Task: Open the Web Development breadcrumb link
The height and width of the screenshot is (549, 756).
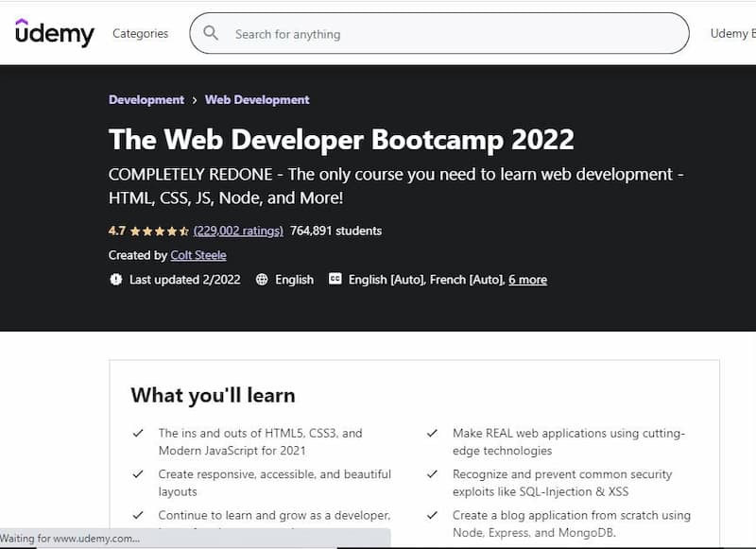Action: click(x=257, y=99)
